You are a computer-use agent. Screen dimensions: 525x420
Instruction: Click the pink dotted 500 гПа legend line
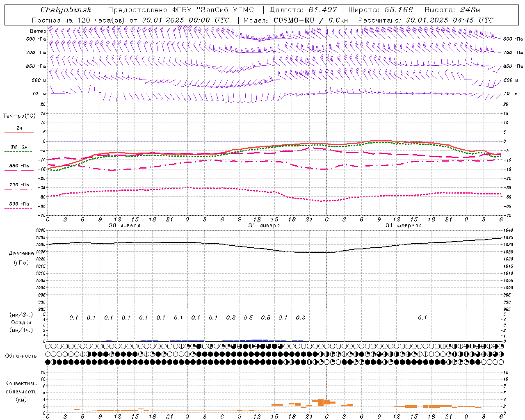click(x=18, y=209)
